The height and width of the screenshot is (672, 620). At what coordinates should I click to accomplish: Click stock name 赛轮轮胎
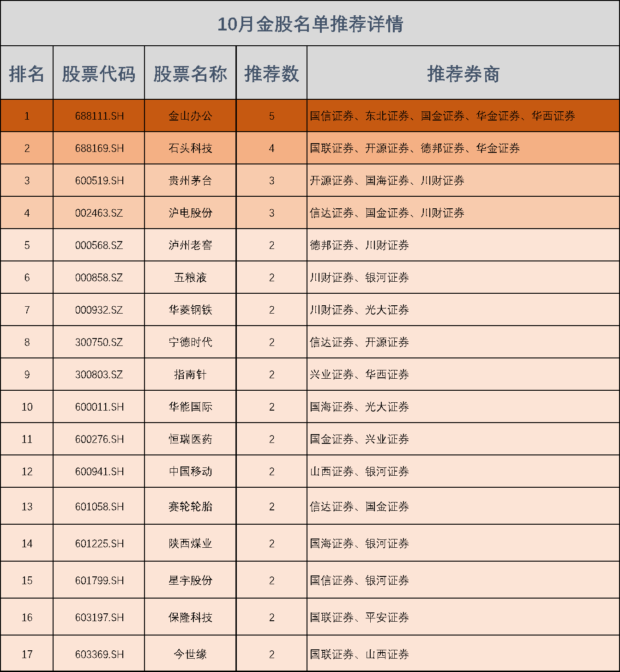(x=190, y=507)
